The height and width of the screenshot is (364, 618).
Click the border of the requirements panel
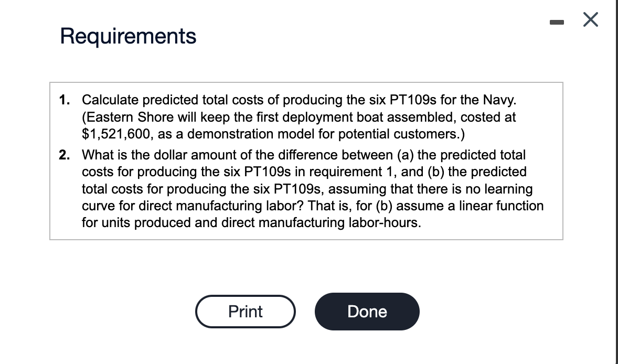pyautogui.click(x=306, y=81)
